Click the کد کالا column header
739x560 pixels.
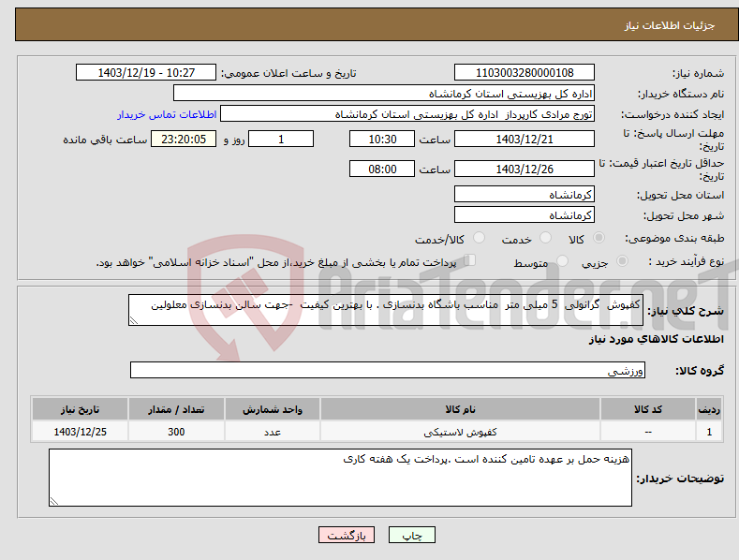click(x=648, y=409)
